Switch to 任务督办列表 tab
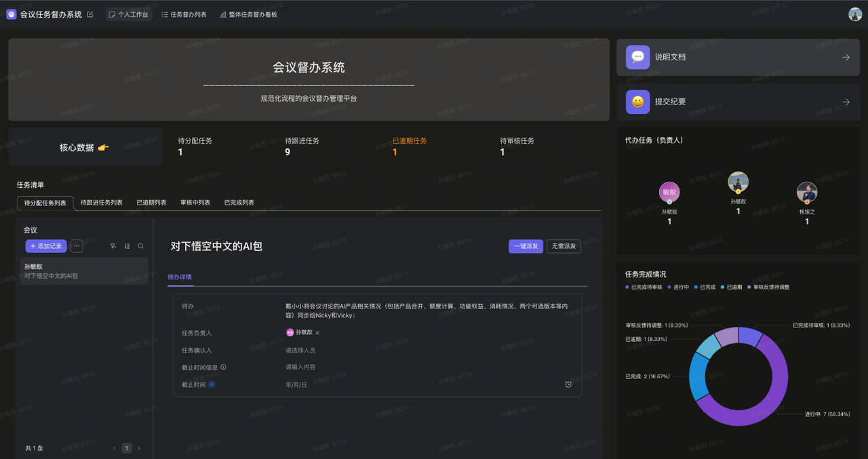The height and width of the screenshot is (459, 868). [184, 14]
